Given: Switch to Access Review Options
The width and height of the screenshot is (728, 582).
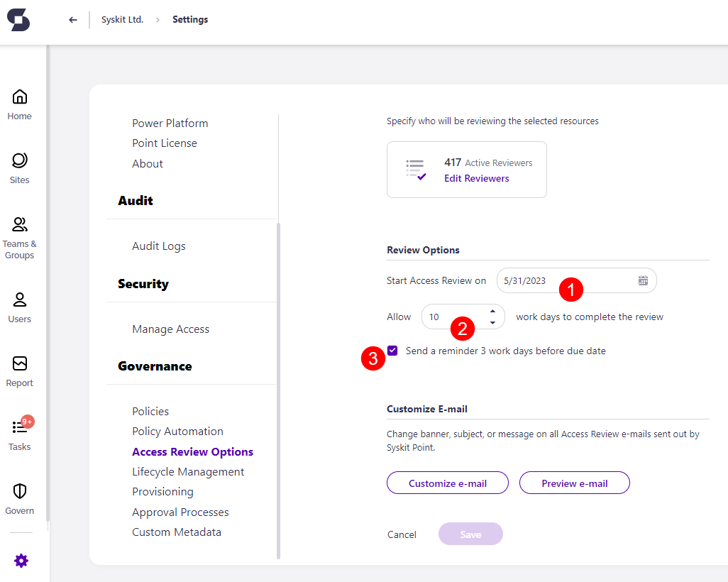Looking at the screenshot, I should coord(192,451).
